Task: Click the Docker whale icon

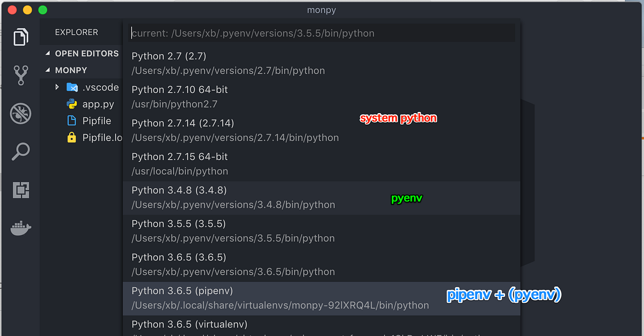Action: click(x=20, y=227)
